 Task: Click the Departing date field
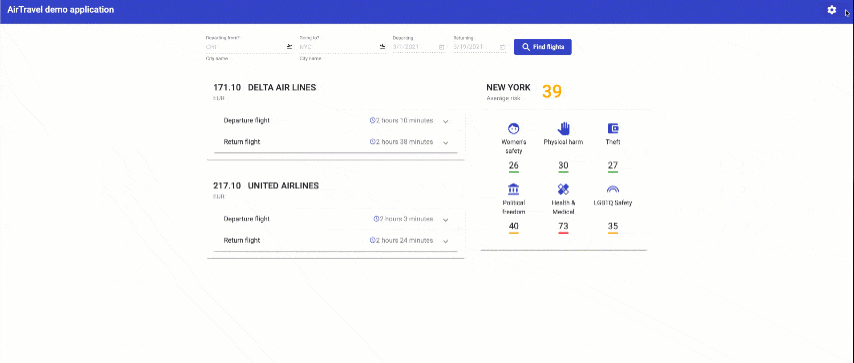click(x=419, y=47)
